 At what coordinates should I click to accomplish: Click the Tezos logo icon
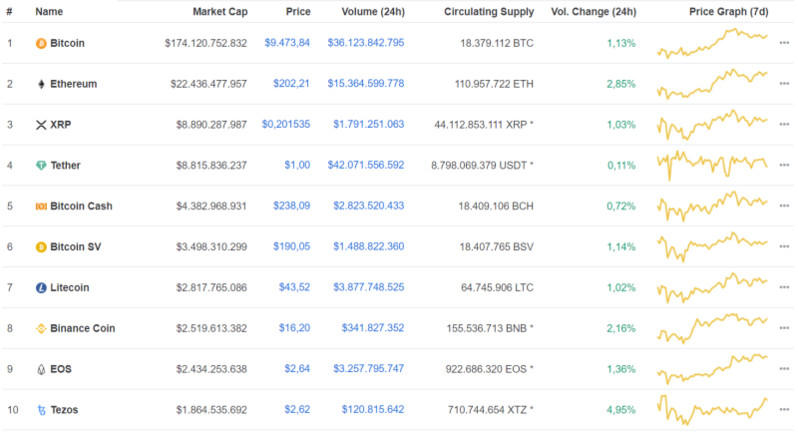coord(41,410)
